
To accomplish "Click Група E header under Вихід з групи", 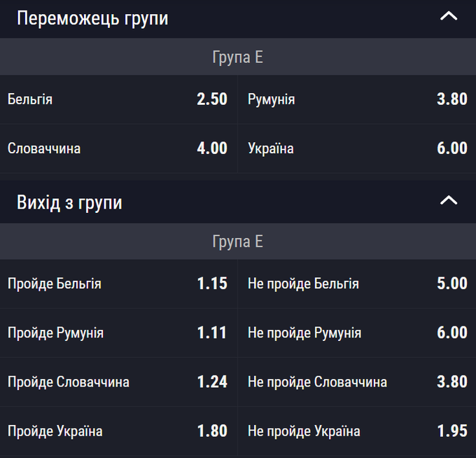I will coord(237,242).
